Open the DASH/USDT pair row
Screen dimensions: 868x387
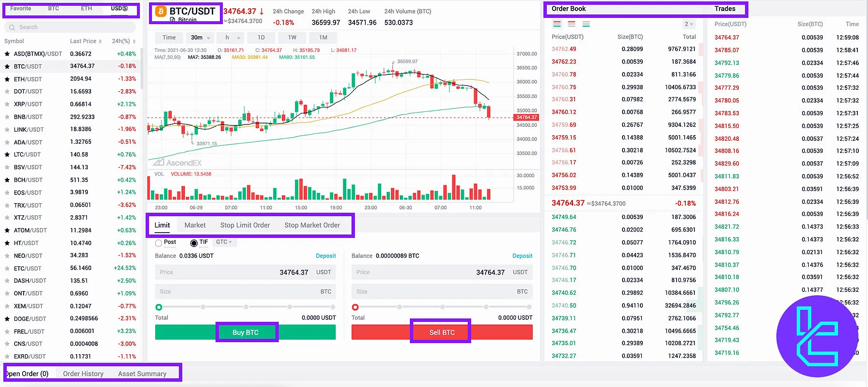point(70,281)
